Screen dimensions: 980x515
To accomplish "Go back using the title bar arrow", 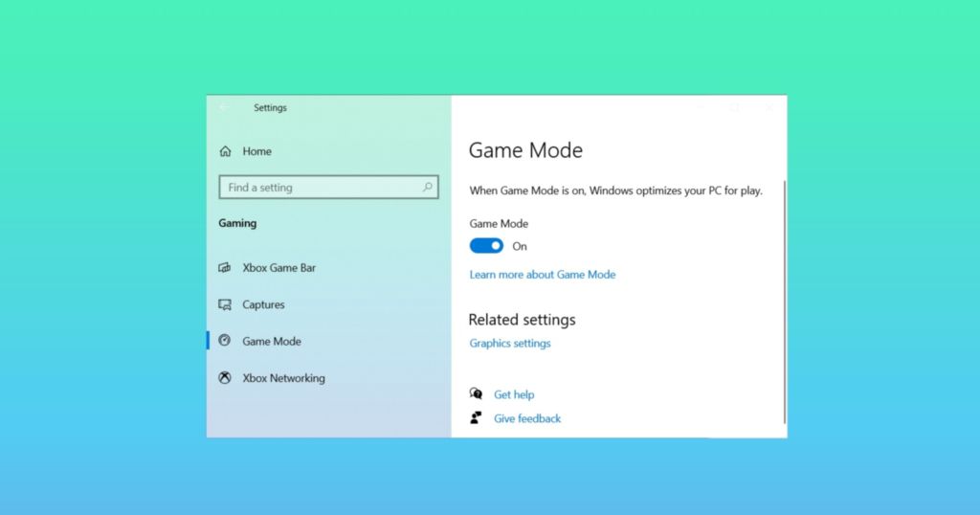I will click(x=224, y=108).
